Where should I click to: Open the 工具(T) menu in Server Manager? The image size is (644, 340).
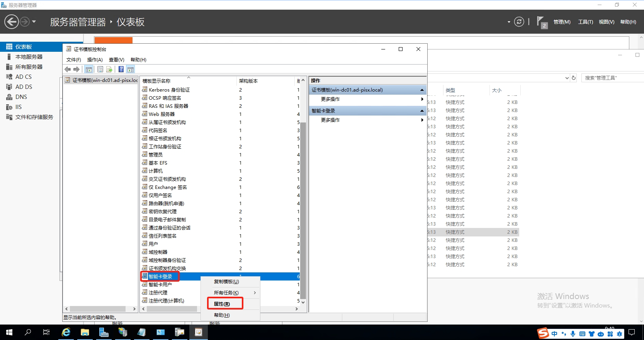[585, 22]
